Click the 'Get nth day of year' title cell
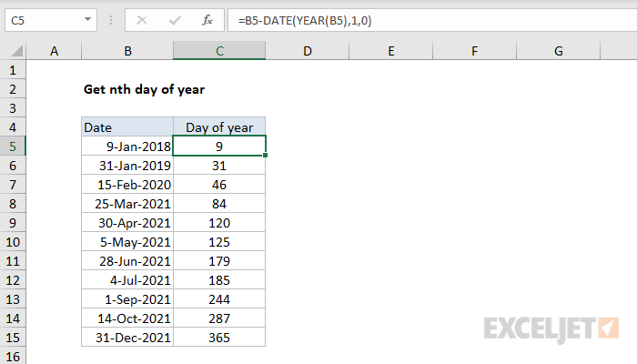 point(144,89)
